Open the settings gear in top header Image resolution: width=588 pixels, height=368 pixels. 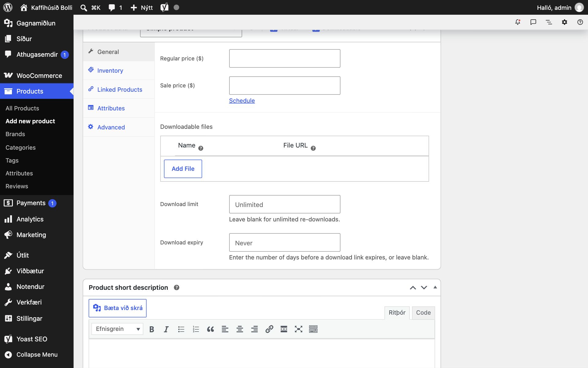tap(564, 22)
